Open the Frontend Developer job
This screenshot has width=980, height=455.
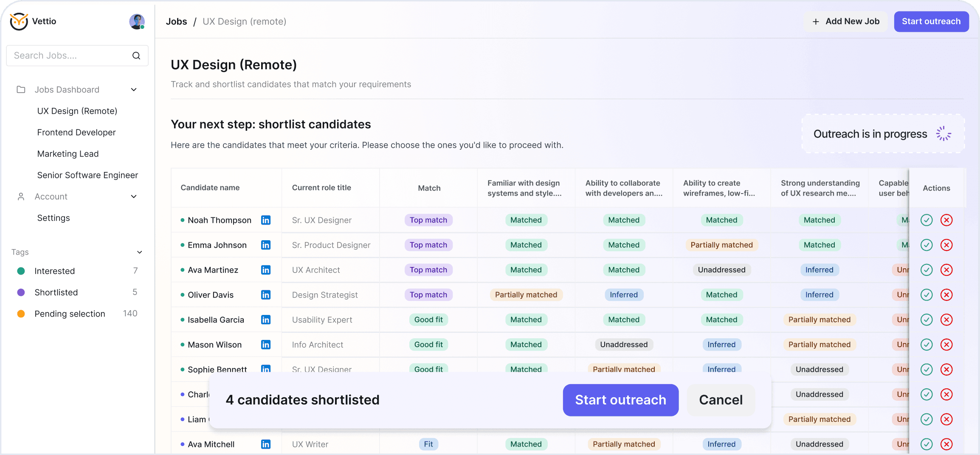pyautogui.click(x=76, y=132)
